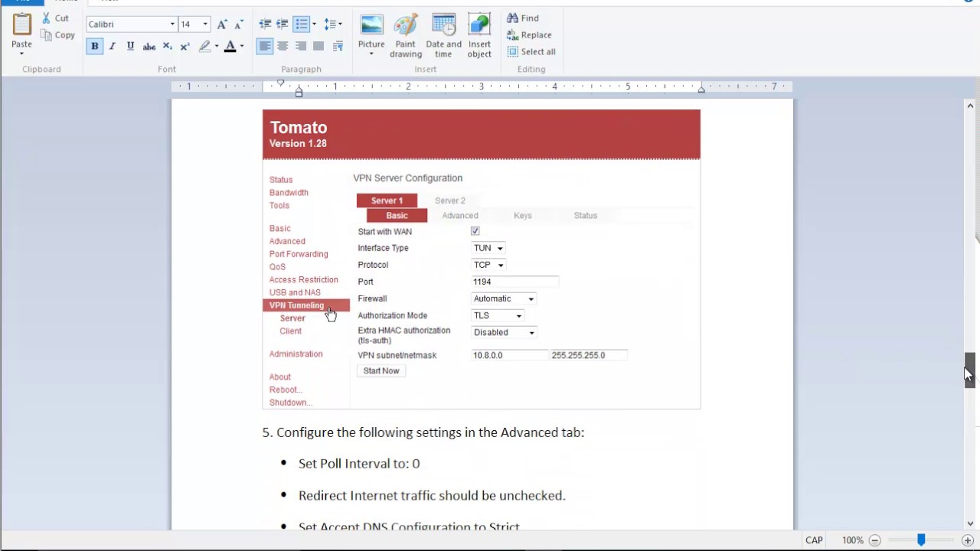Click the Server 2 tab in image

point(450,201)
